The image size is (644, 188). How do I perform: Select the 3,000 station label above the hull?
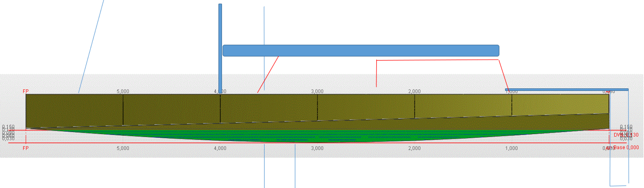click(x=317, y=91)
